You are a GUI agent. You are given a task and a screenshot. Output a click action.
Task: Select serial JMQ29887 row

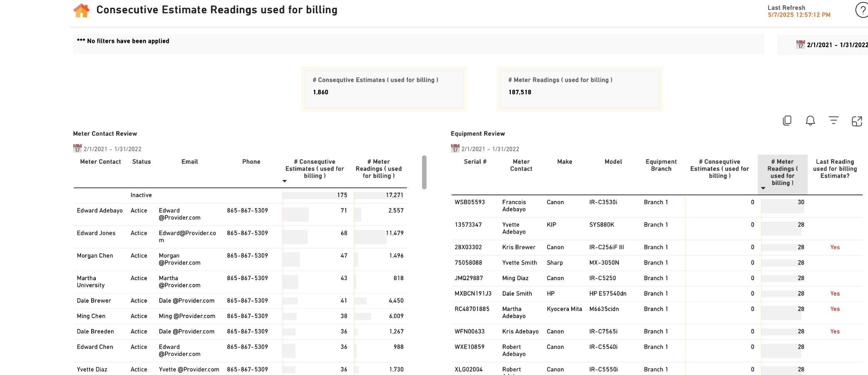point(657,278)
